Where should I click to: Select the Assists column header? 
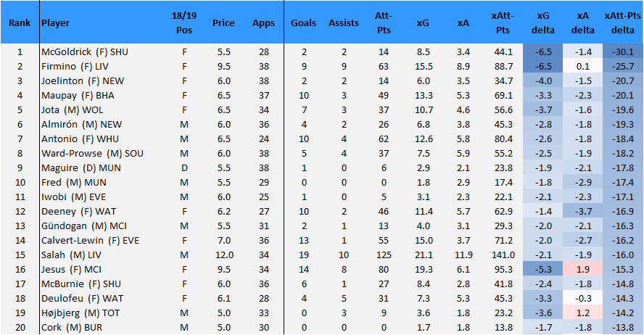coord(343,23)
